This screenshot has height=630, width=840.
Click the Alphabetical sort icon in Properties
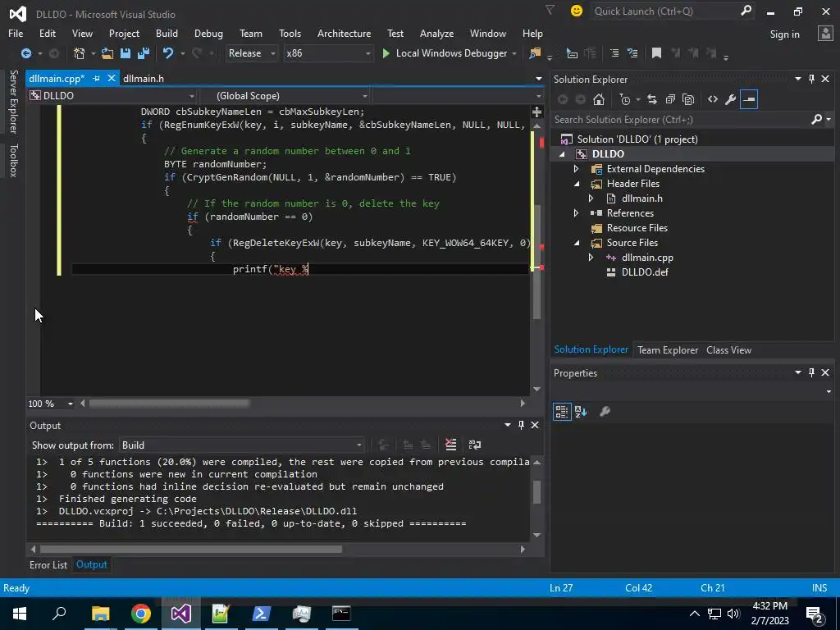[581, 412]
